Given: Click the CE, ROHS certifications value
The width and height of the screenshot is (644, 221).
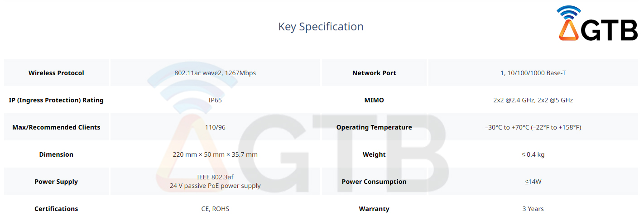Looking at the screenshot, I should point(215,209).
